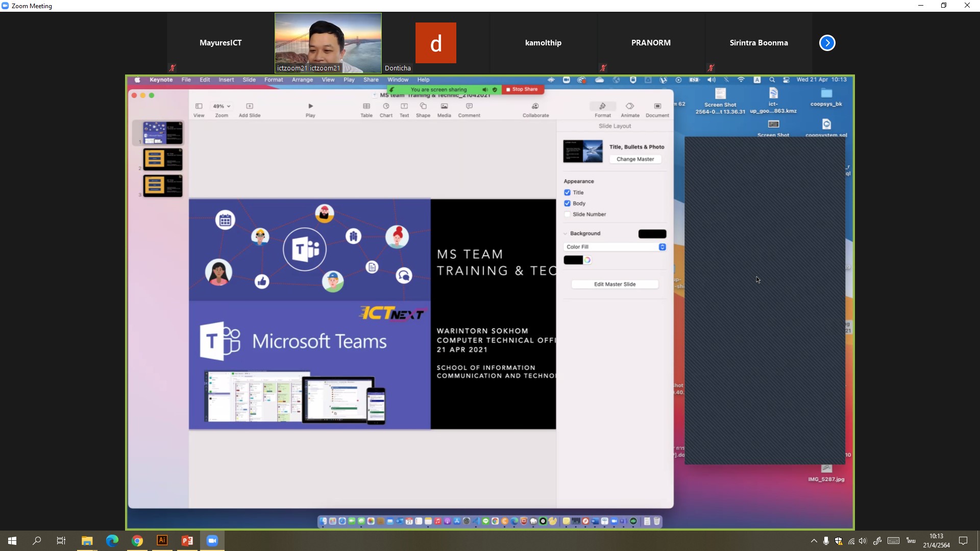Click the Mac Wi-Fi status icon
The image size is (980, 551).
(x=741, y=80)
